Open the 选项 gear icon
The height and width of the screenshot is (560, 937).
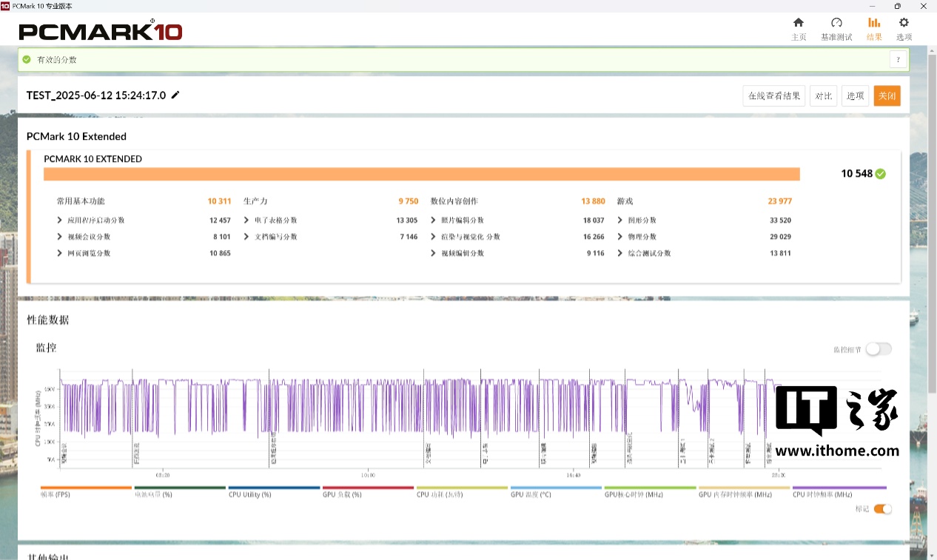pos(904,23)
